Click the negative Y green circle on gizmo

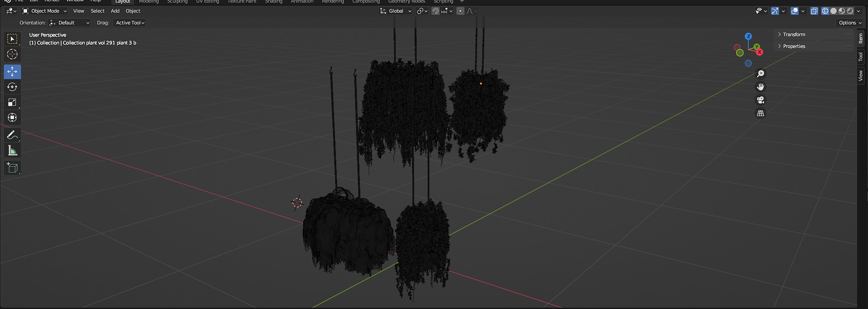(x=740, y=53)
